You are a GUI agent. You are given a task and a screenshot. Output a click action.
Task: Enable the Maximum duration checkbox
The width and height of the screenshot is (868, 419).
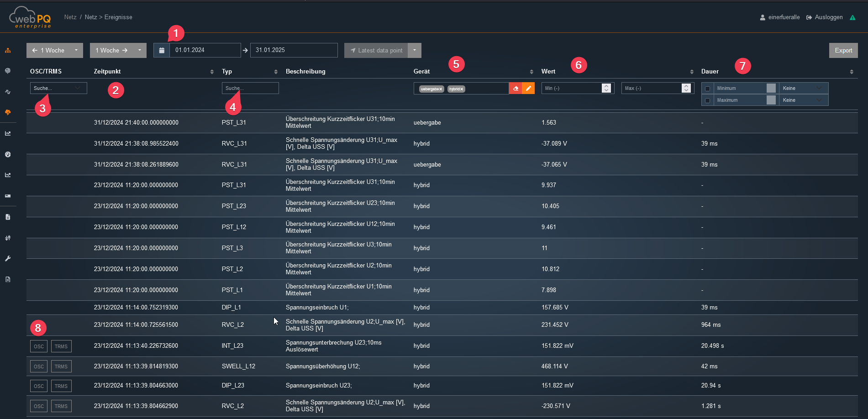pyautogui.click(x=707, y=100)
